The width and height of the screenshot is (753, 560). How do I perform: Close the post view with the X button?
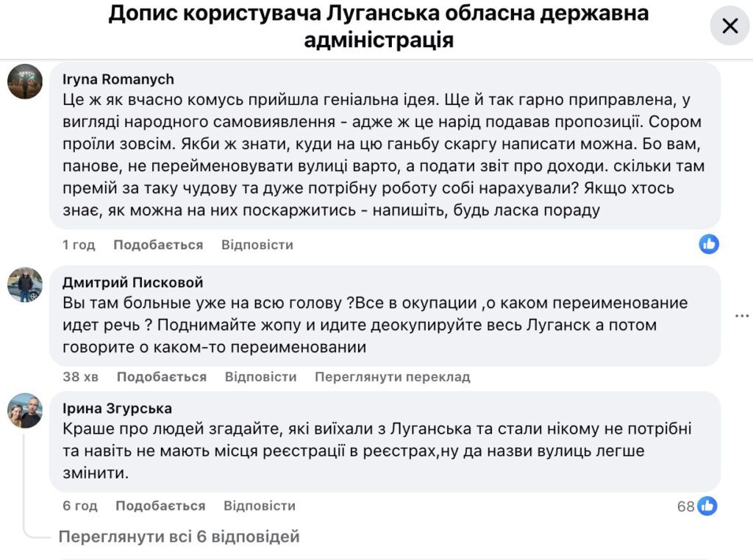pos(729,26)
